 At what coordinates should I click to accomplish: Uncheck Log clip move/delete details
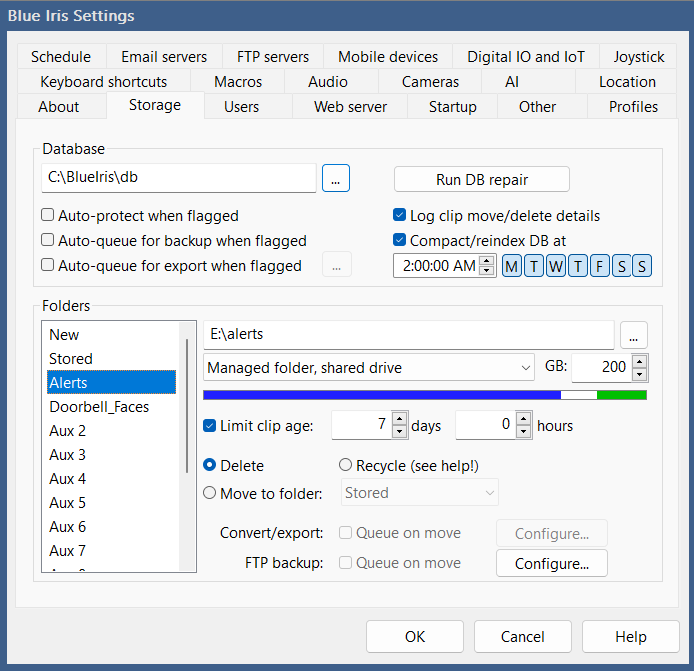click(400, 215)
